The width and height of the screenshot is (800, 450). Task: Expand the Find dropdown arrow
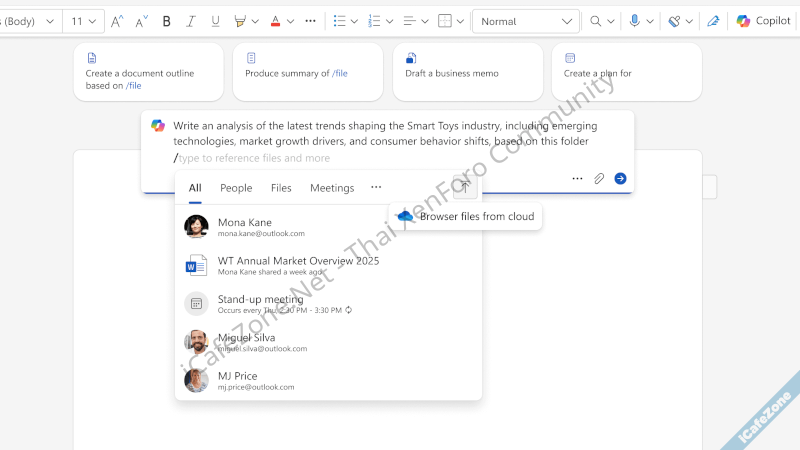(x=611, y=21)
